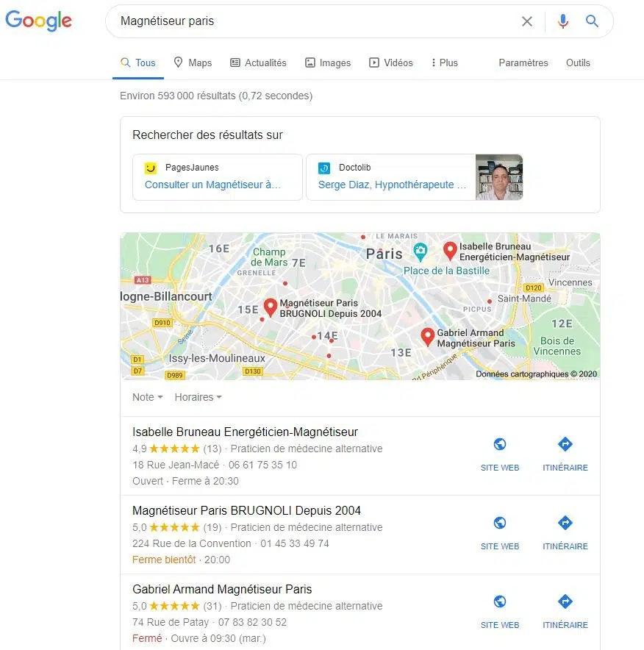
Task: Open the Actualités tab
Action: click(x=258, y=63)
